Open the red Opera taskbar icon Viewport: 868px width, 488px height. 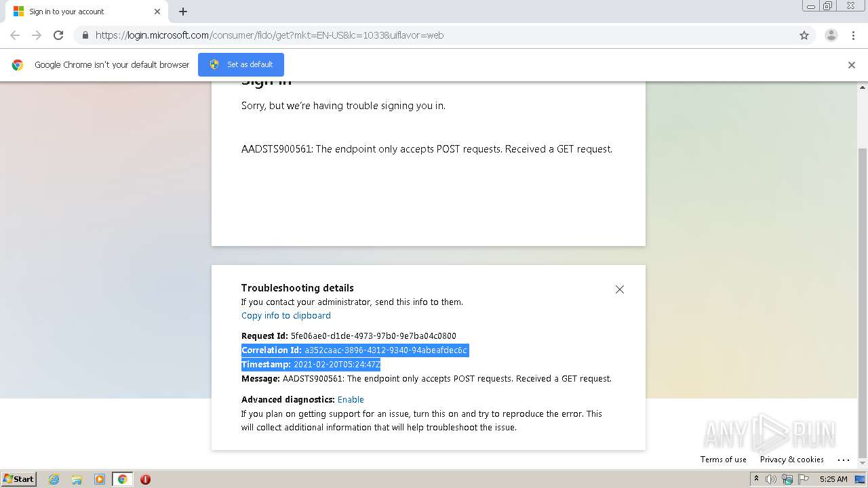pyautogui.click(x=145, y=479)
